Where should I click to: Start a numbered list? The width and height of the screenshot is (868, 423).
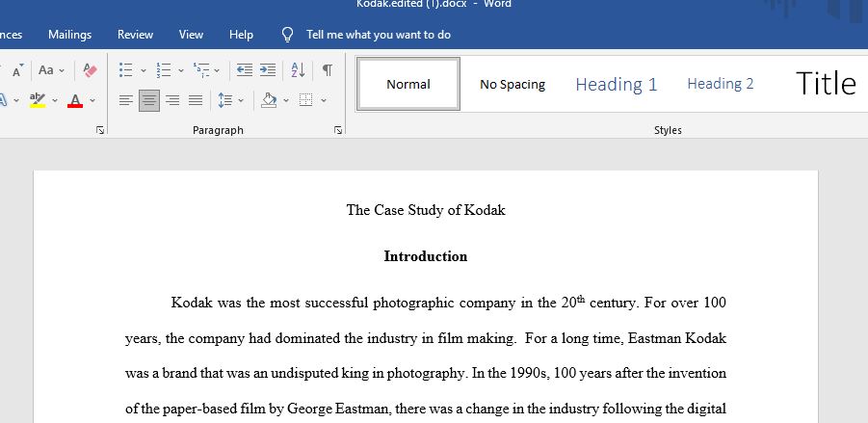(164, 70)
